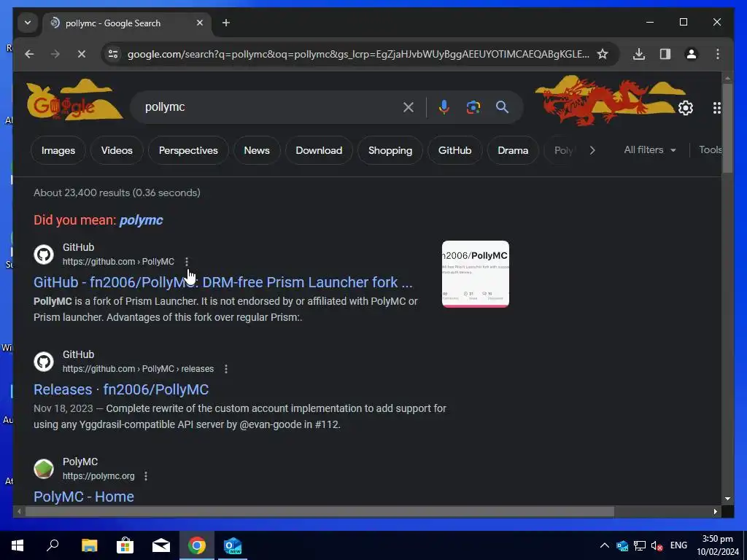Image resolution: width=747 pixels, height=560 pixels.
Task: Open Chrome profile menu
Action: [692, 54]
